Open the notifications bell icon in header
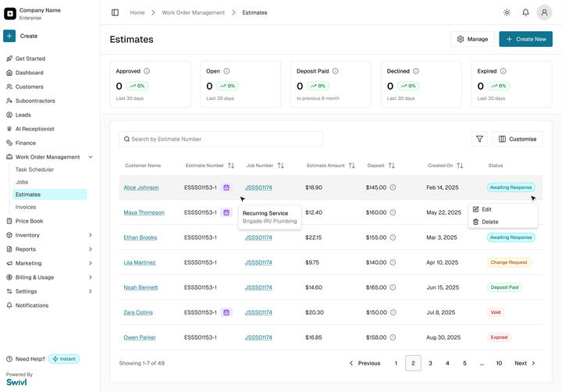 coord(525,12)
